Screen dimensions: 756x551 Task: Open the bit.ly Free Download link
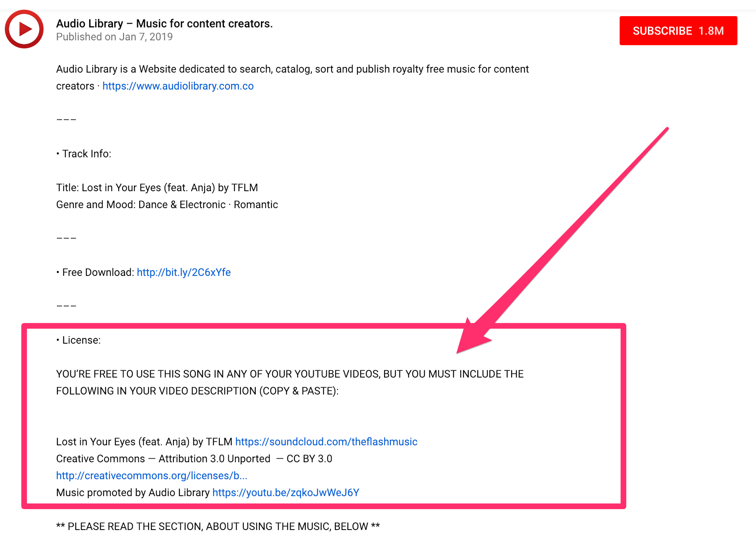pos(184,272)
